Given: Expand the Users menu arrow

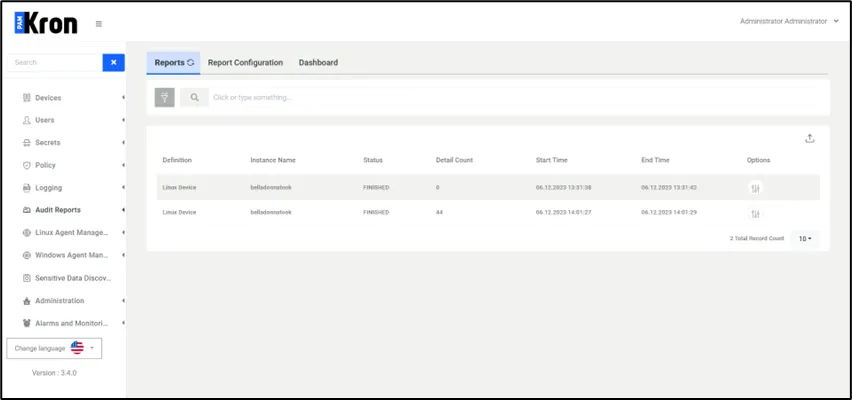Looking at the screenshot, I should (123, 120).
